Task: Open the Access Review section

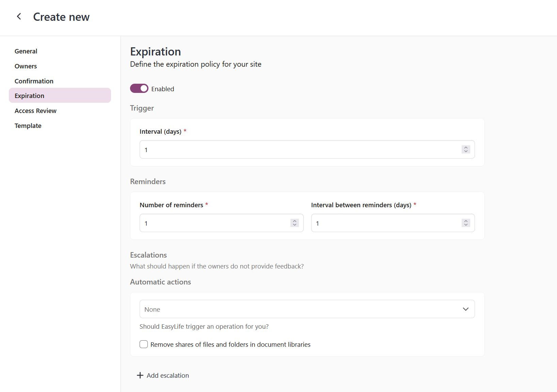Action: pos(35,111)
